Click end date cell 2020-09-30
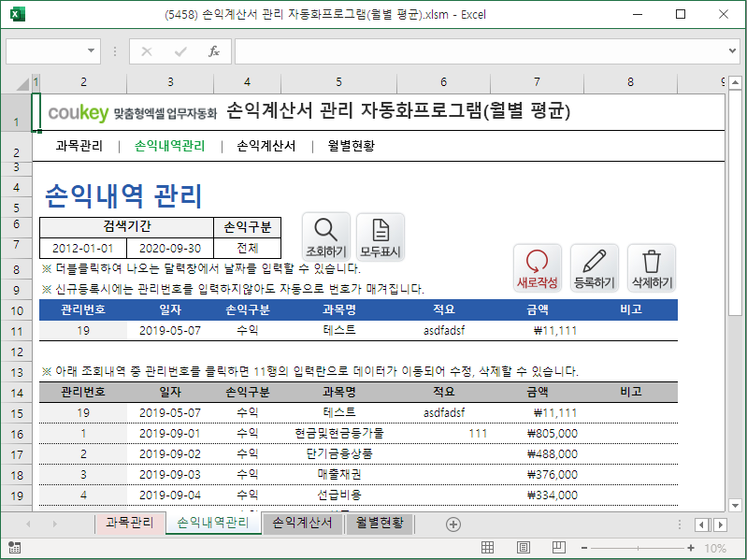 [x=170, y=248]
